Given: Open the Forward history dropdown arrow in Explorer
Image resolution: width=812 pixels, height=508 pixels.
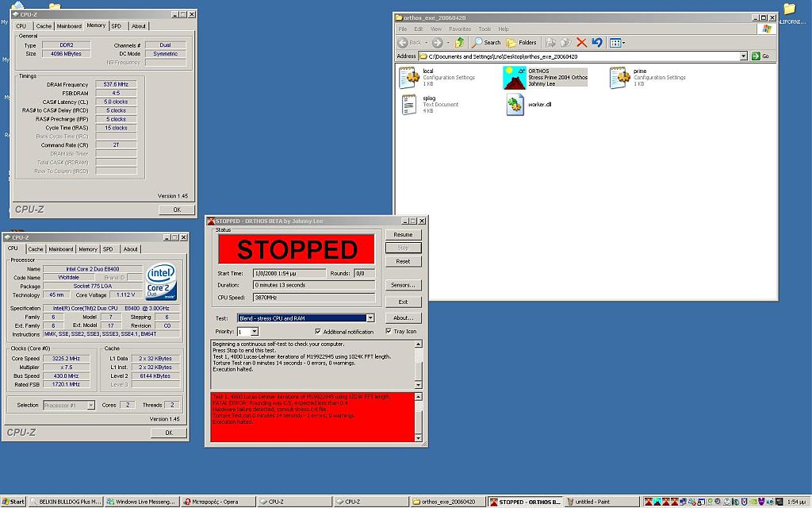Looking at the screenshot, I should coord(449,43).
